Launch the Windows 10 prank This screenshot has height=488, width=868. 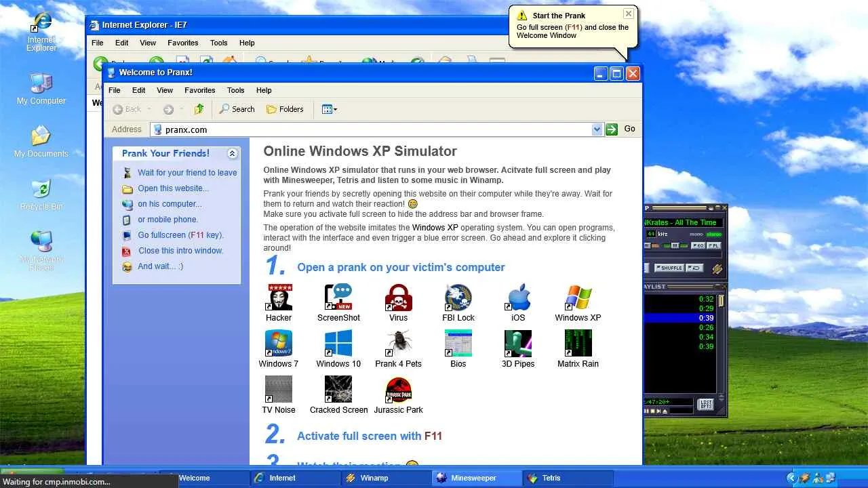pos(338,349)
